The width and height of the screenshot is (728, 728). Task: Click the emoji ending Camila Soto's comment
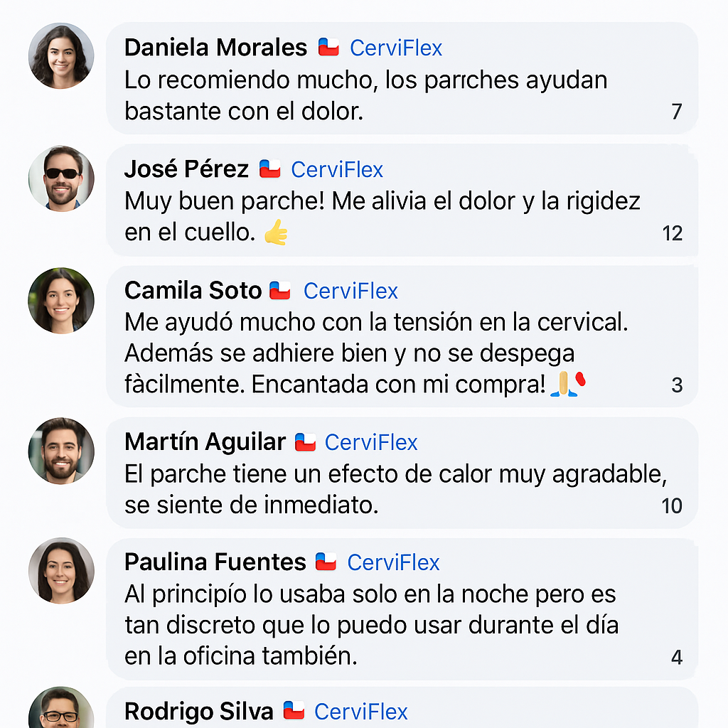point(568,384)
